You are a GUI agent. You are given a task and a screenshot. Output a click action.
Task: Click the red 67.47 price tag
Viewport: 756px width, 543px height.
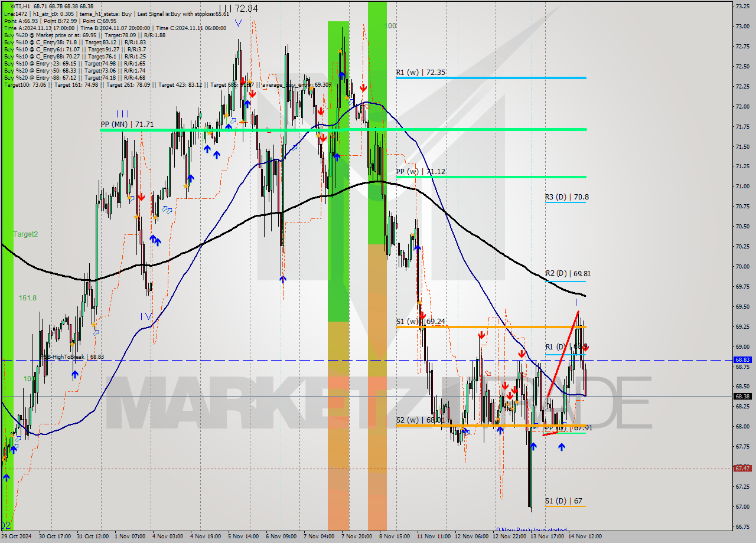coord(742,468)
